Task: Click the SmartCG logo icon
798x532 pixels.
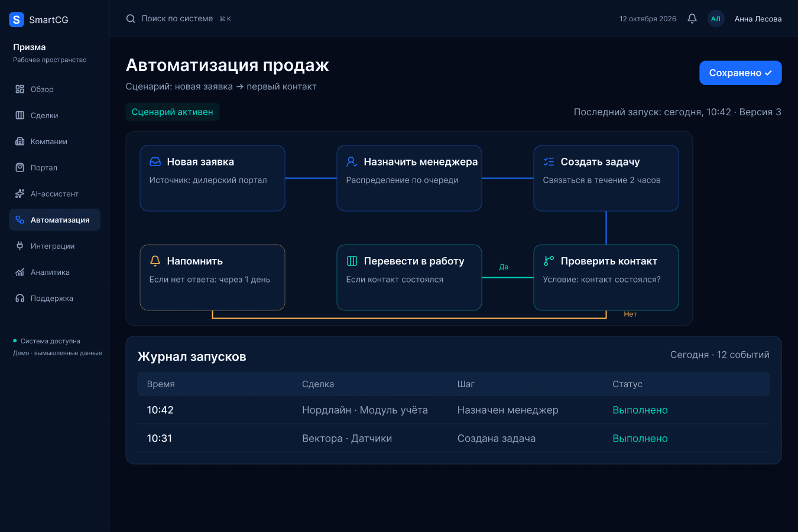Action: (x=17, y=20)
